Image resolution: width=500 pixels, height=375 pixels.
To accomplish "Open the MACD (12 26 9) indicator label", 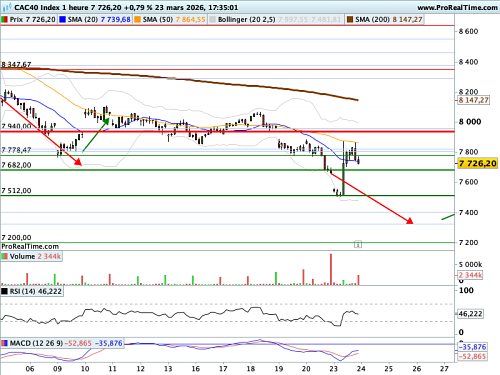I will 36,343.
